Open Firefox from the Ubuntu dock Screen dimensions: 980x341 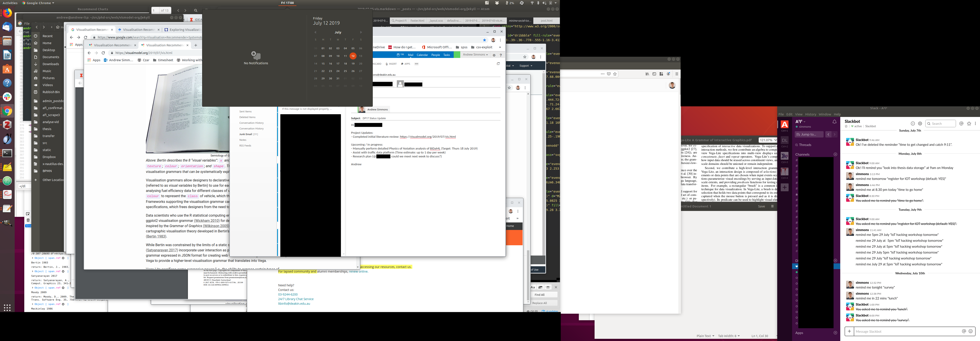tap(7, 13)
